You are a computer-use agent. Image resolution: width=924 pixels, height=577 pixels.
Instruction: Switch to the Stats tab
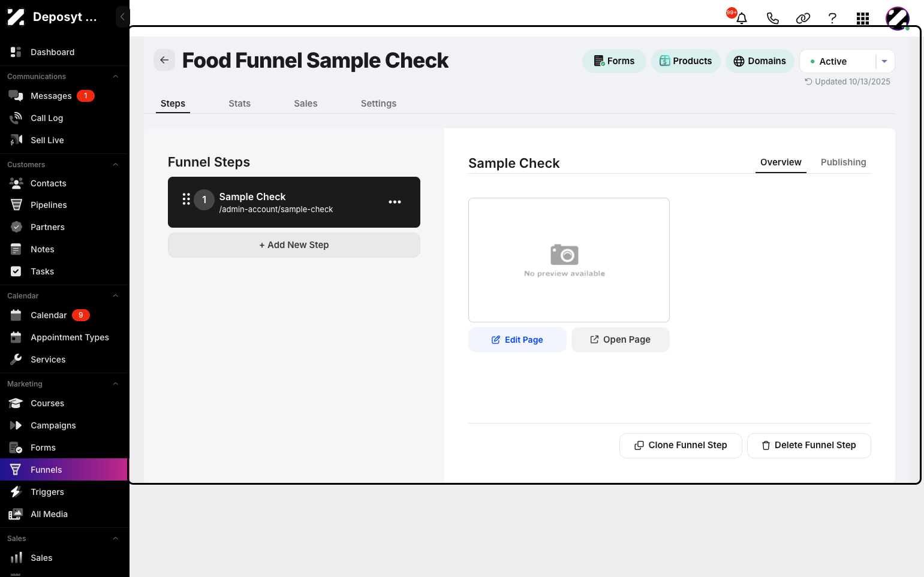pos(239,104)
